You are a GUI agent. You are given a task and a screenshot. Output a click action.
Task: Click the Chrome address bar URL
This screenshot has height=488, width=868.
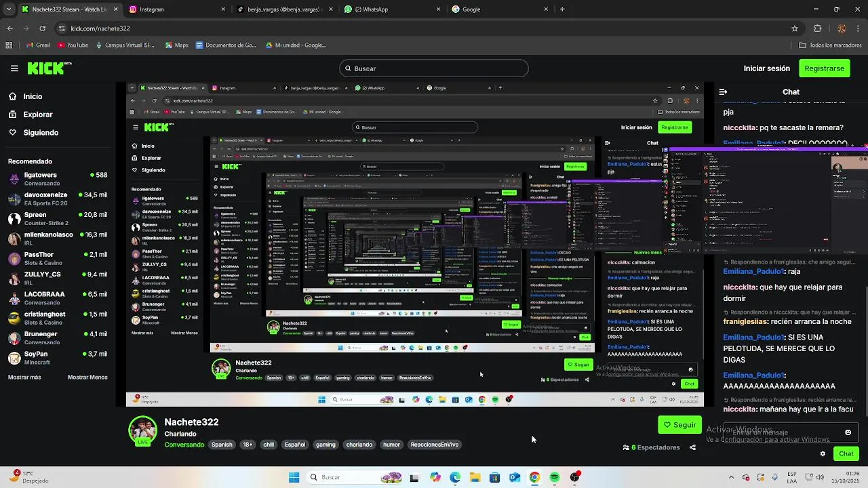click(x=100, y=28)
